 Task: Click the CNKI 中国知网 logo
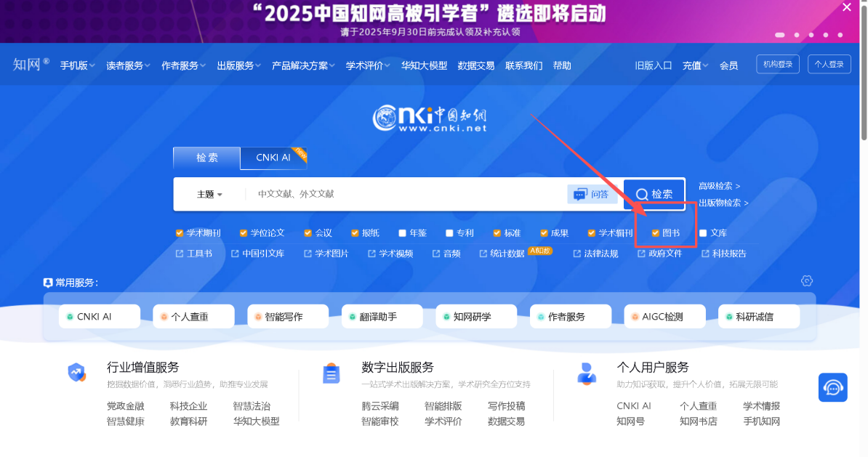pyautogui.click(x=429, y=118)
